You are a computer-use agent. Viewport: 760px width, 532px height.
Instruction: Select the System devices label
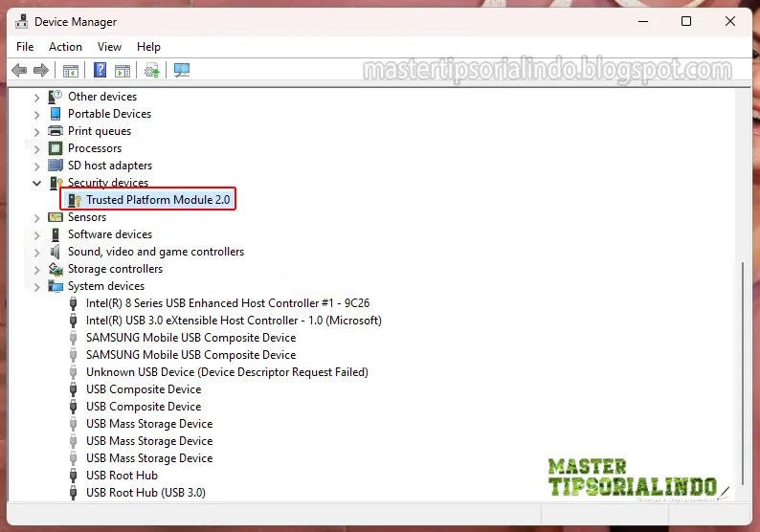[x=106, y=286]
